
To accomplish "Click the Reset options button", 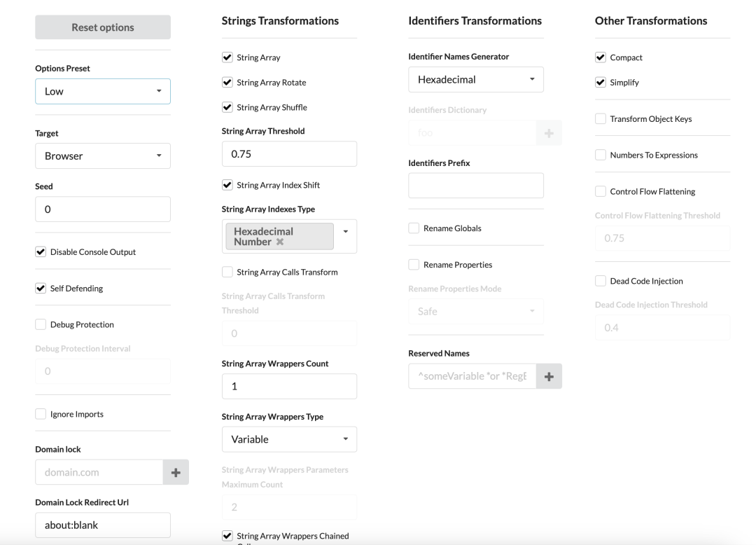I will (x=103, y=27).
